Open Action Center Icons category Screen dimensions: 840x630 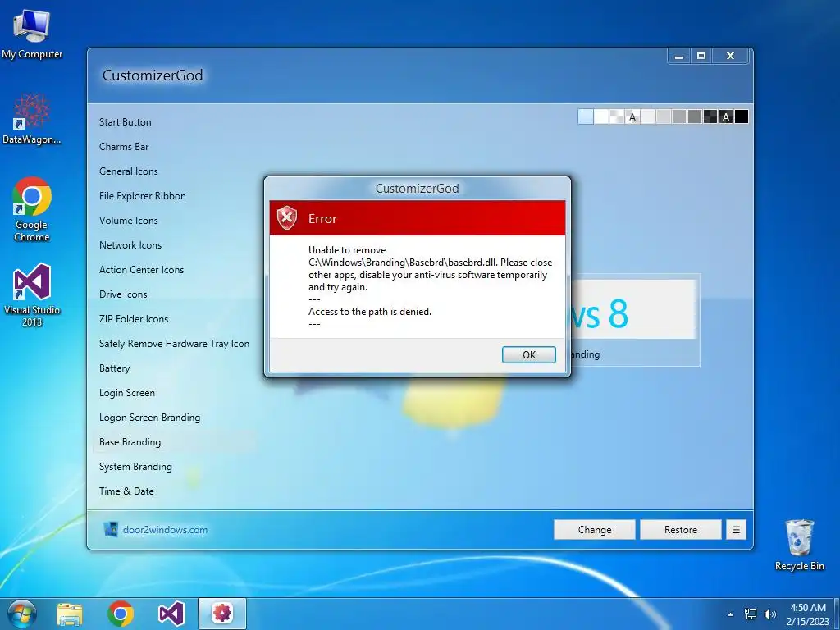(x=141, y=270)
